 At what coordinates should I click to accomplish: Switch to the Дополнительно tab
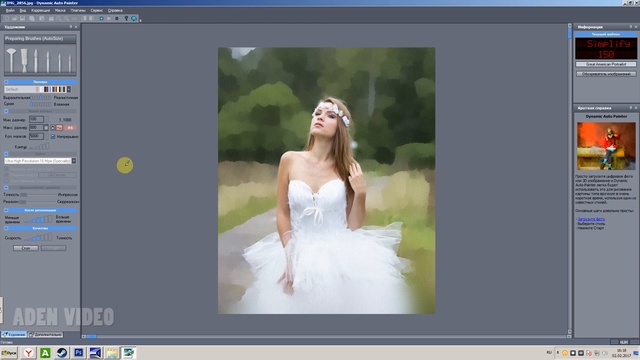point(46,335)
